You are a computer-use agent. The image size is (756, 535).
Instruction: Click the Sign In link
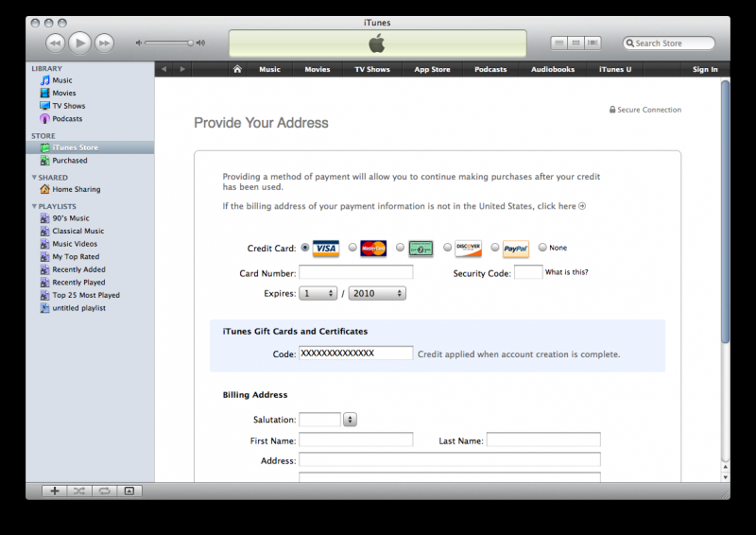click(x=705, y=69)
